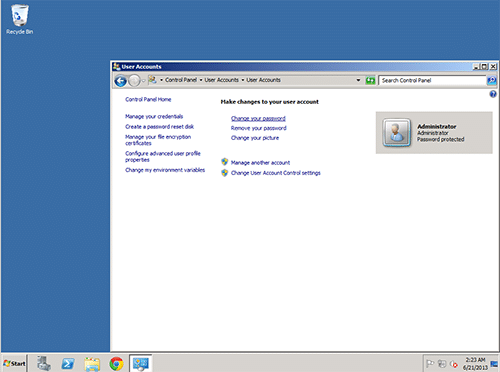This screenshot has width=500, height=372.
Task: Open Google Chrome from the taskbar
Action: [x=116, y=364]
